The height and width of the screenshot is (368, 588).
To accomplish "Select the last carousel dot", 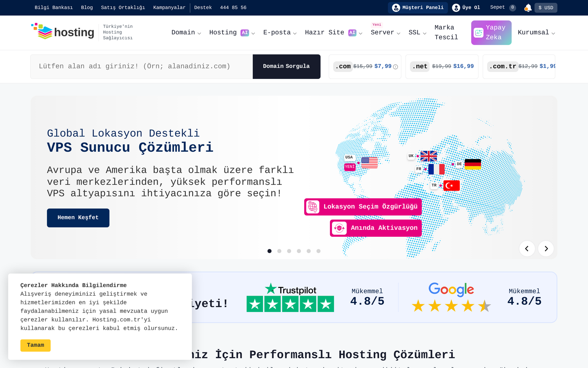I will [318, 251].
